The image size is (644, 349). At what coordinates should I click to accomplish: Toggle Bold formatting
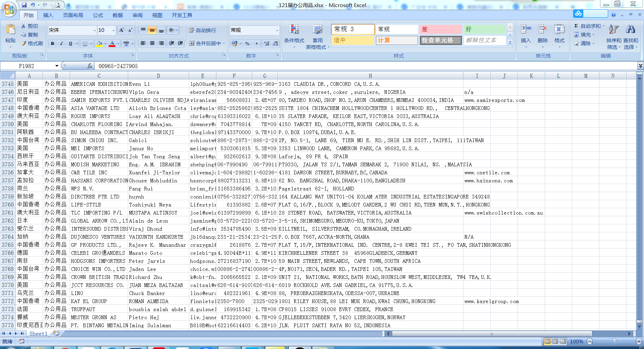click(x=52, y=44)
